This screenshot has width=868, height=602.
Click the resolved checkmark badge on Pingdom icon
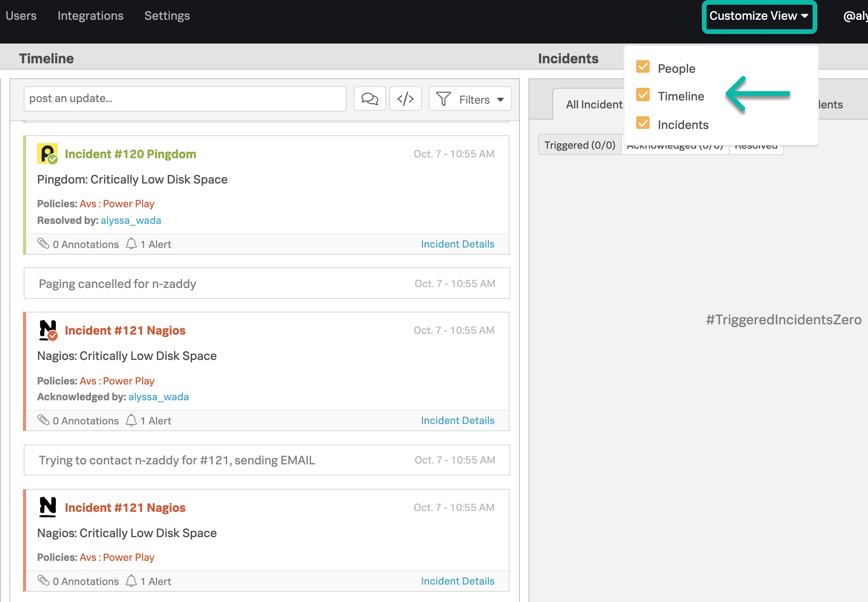53,160
